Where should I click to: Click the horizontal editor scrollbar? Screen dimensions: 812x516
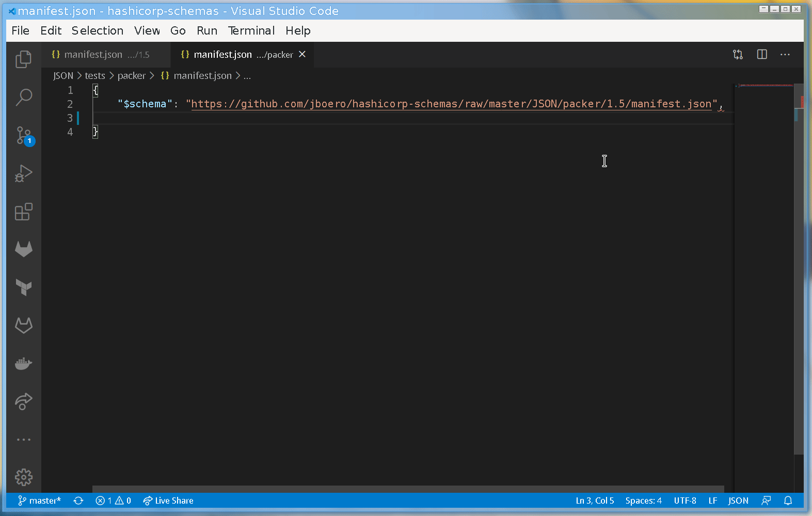pos(408,489)
